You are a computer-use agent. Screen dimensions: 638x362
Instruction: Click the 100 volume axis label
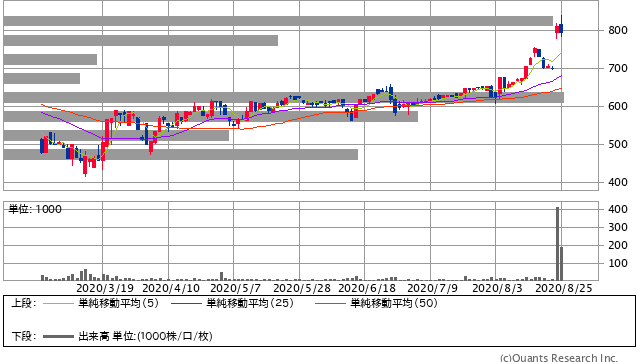tap(618, 264)
